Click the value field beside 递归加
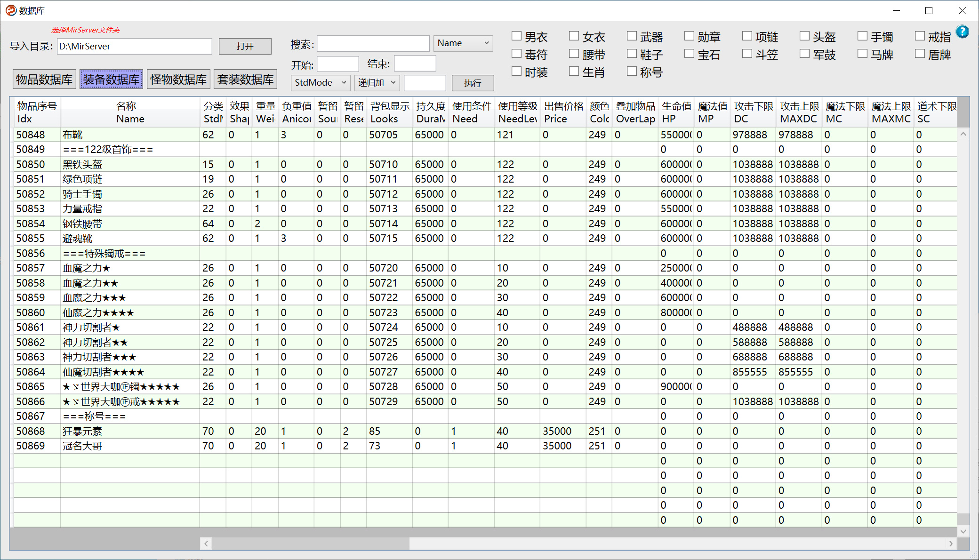The width and height of the screenshot is (979, 560). [425, 83]
